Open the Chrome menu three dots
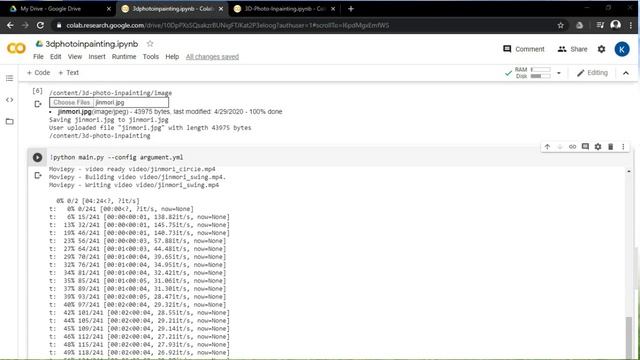Image resolution: width=640 pixels, height=360 pixels. [x=631, y=25]
